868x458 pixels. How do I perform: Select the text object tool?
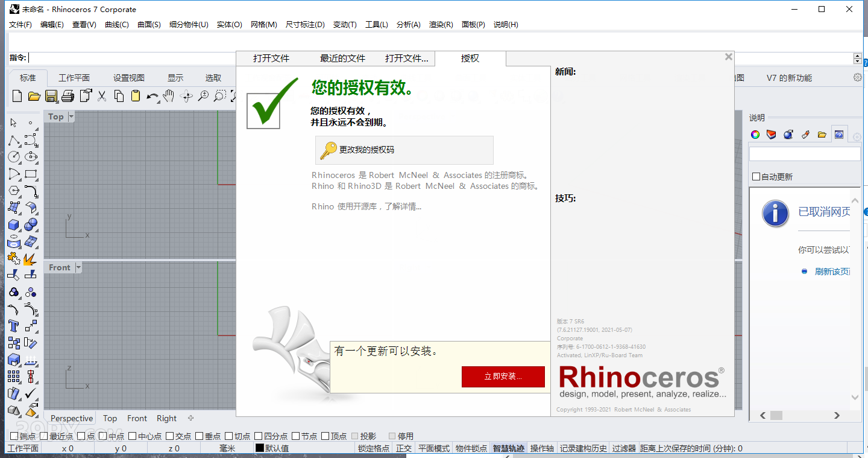tap(13, 325)
